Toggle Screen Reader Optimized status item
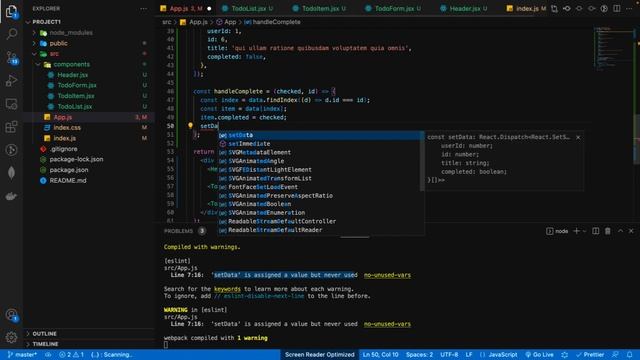Viewport: 640px width, 360px height. pos(320,355)
